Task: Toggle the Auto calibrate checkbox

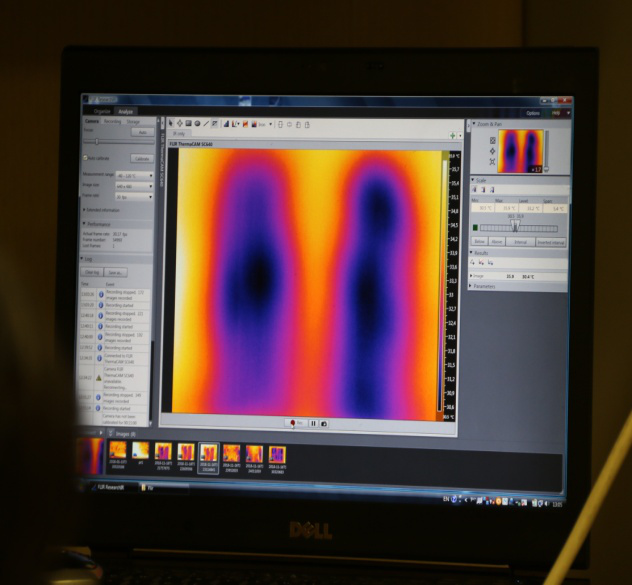Action: (x=85, y=158)
